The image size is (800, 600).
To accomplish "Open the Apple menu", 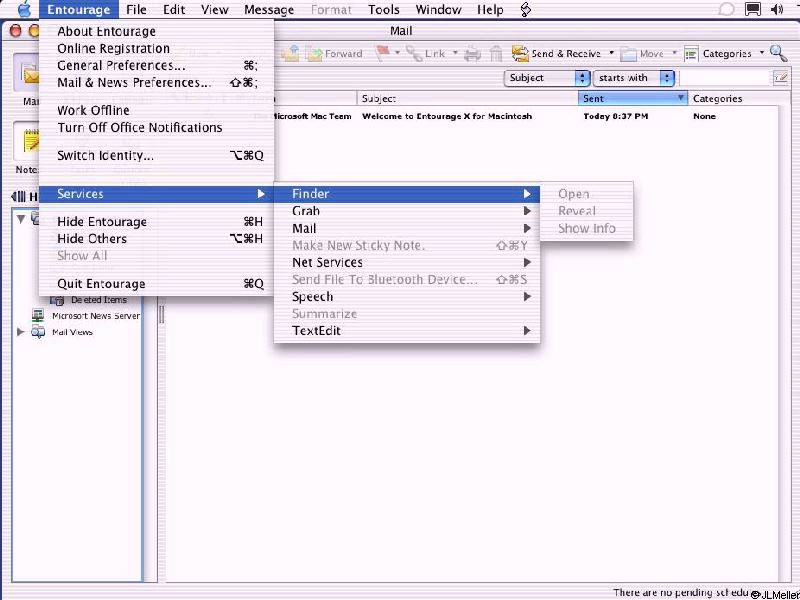I will 24,10.
